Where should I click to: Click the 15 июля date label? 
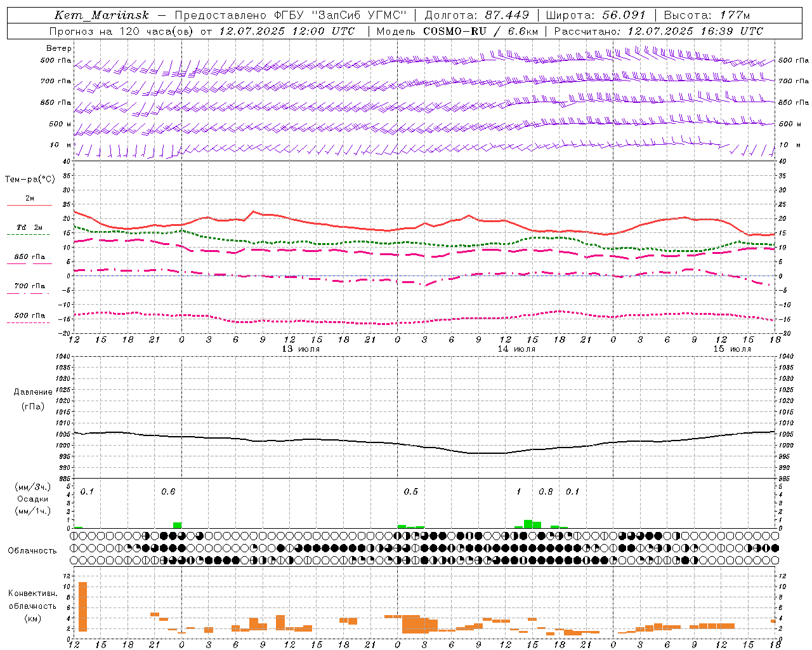[x=732, y=349]
